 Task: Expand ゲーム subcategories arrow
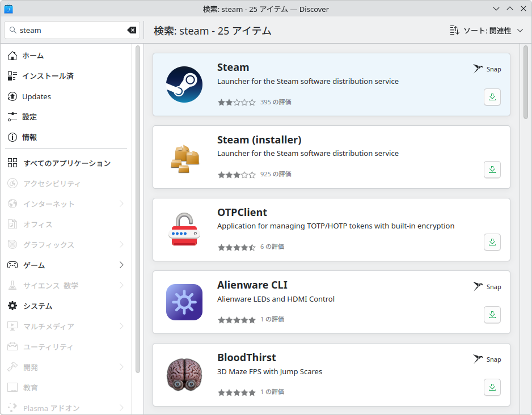(x=121, y=265)
